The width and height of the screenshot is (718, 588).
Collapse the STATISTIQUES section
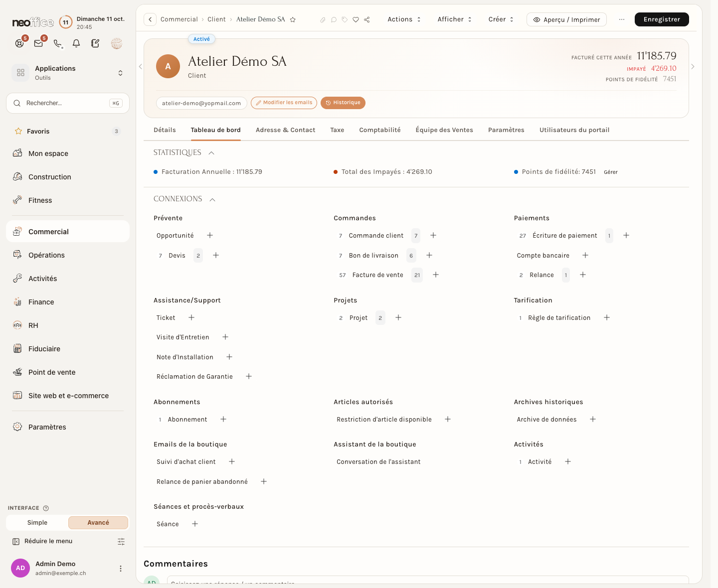click(211, 153)
